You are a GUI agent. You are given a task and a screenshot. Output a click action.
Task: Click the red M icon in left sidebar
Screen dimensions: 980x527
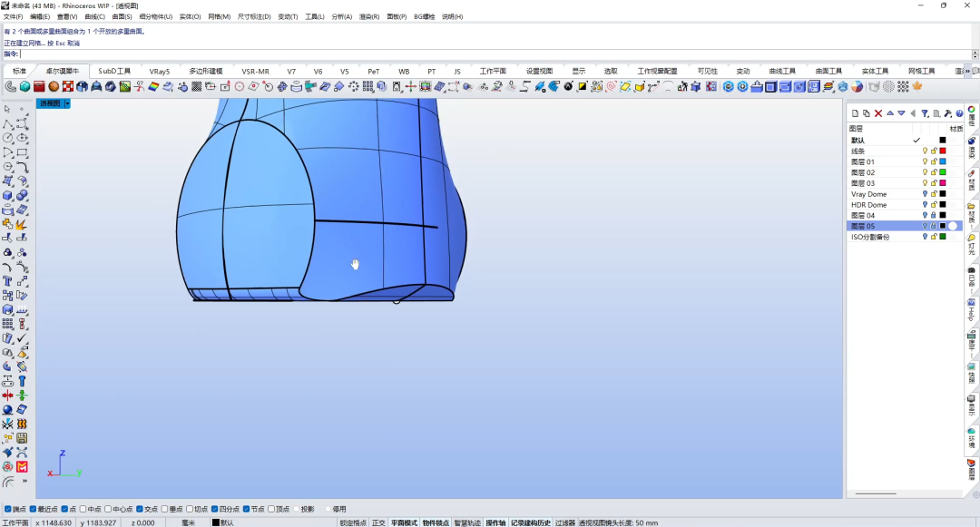22,466
